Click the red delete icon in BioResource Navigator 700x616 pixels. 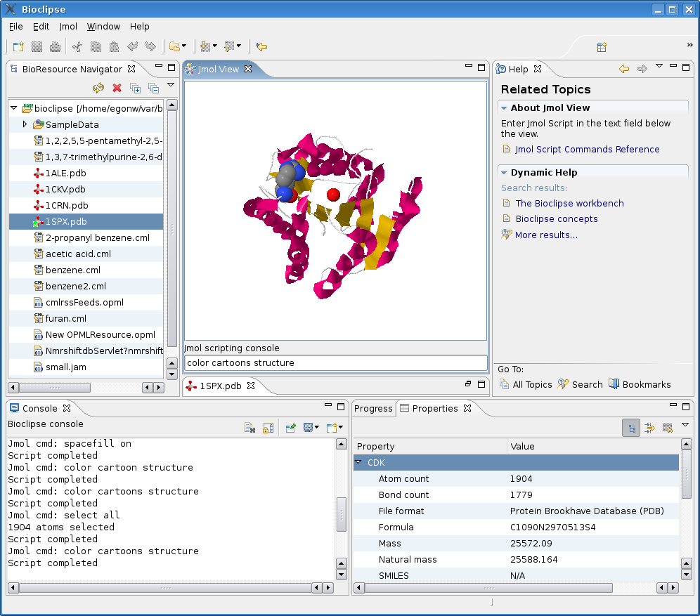117,88
